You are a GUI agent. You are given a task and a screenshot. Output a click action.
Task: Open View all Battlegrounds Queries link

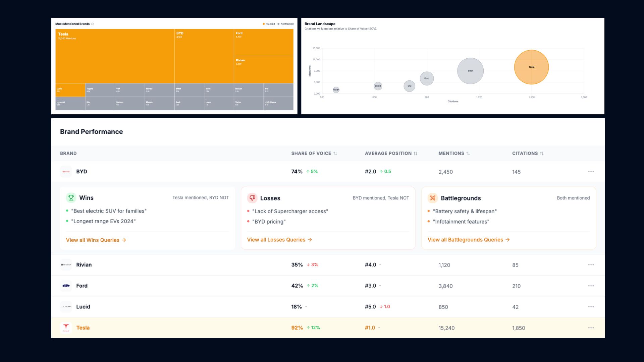click(468, 240)
